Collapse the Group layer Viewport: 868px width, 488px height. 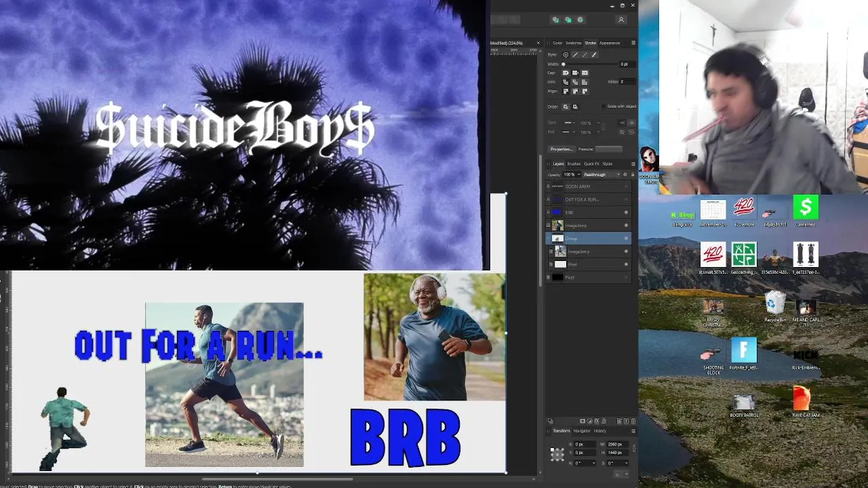click(x=548, y=239)
